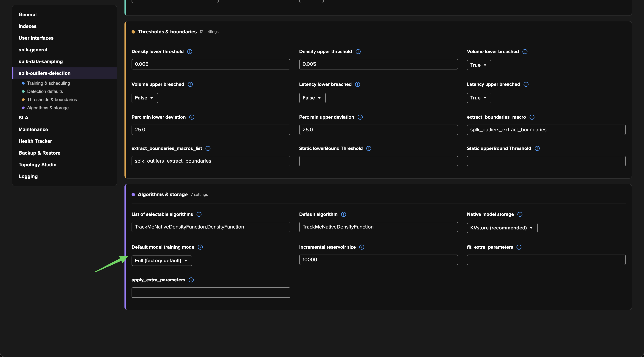Screen dimensions: 644x357
Task: Click extract_boundaries_macro input field
Action: (546, 130)
